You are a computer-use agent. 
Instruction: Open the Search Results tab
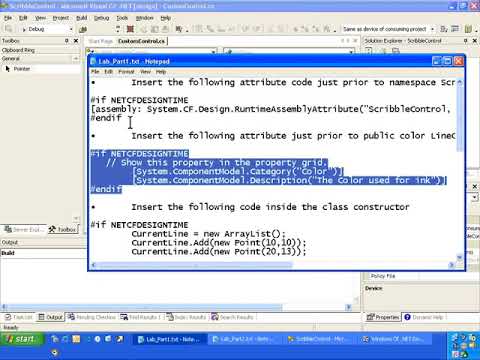[233, 317]
